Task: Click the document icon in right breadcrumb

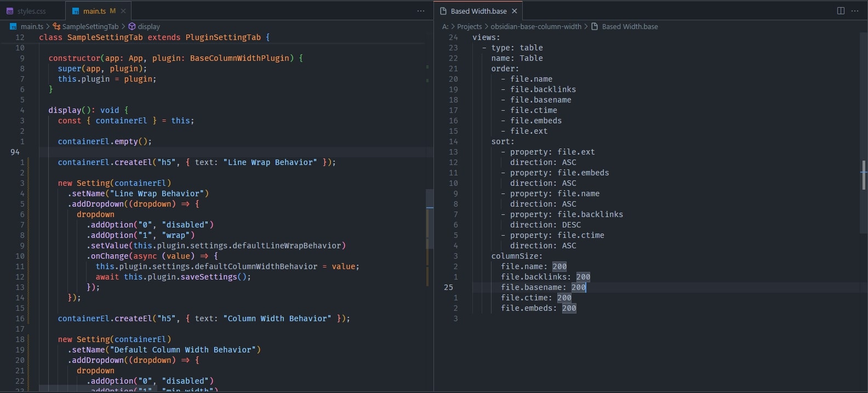Action: [595, 26]
